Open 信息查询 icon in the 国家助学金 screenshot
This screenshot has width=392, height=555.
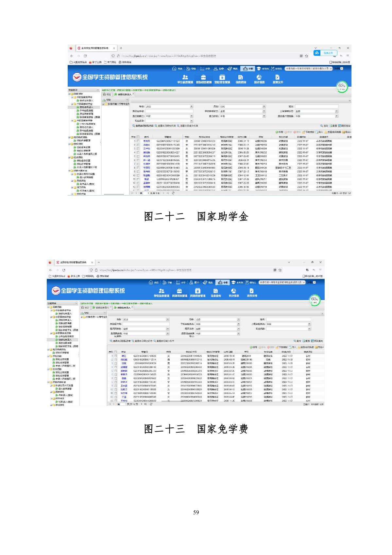click(x=241, y=79)
